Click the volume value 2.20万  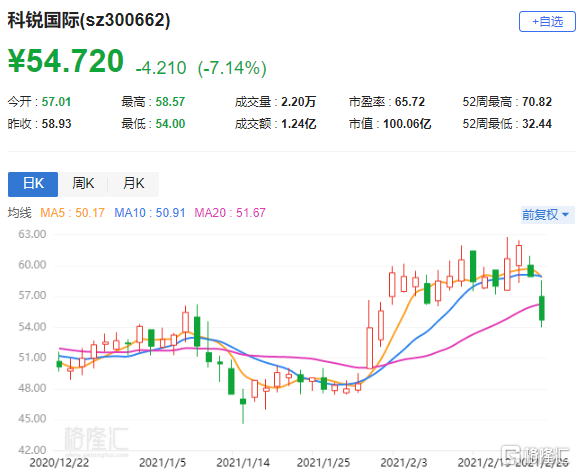[x=298, y=102]
